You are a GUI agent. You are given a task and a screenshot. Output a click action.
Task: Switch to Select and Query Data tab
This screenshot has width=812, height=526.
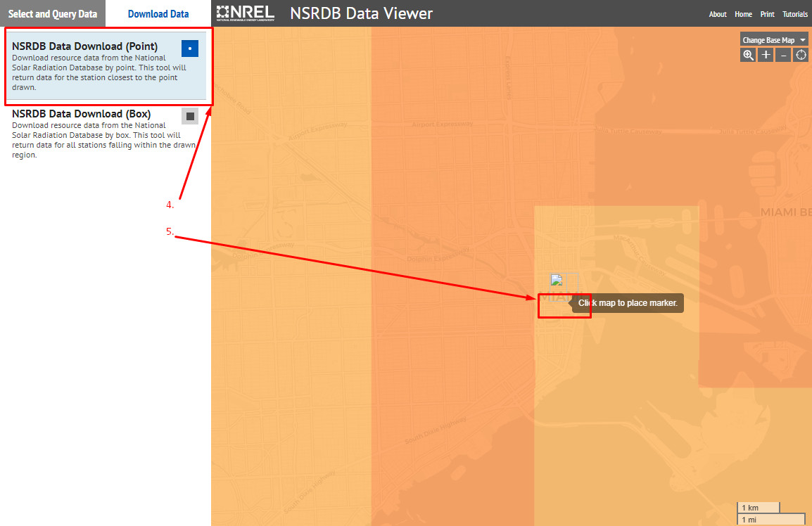53,14
